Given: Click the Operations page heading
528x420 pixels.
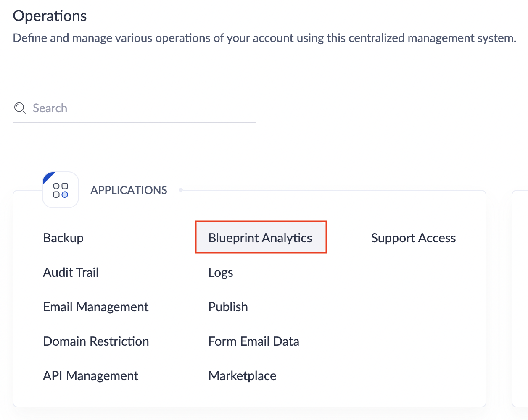Looking at the screenshot, I should click(x=50, y=16).
